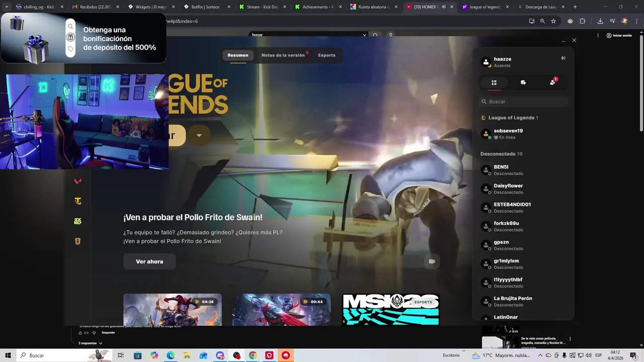This screenshot has width=644, height=362.
Task: Open Chrome from the taskbar
Action: (x=253, y=355)
